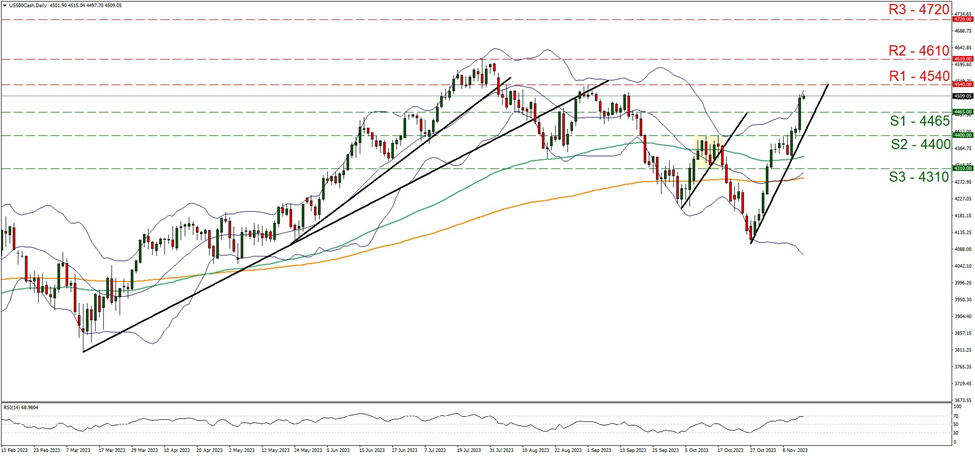Viewport: 975px width, 456px height.
Task: Click the 13 Feb 2023 date on time axis
Action: 14,451
